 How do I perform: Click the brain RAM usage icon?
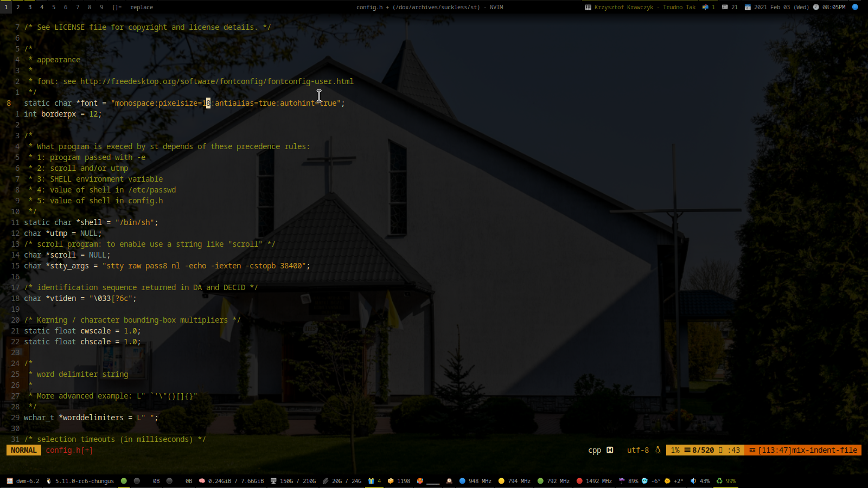point(202,481)
